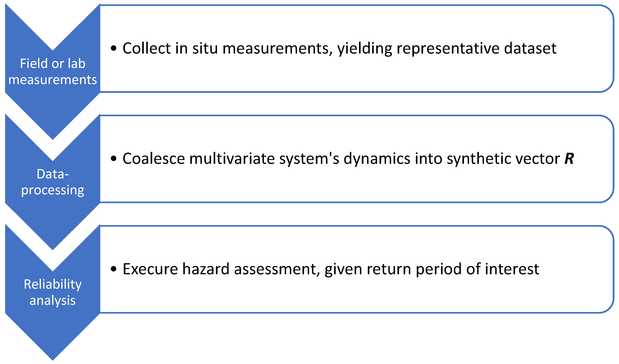Image resolution: width=619 pixels, height=364 pixels.
Task: Click the bullet point before "Execute"
Action: pyautogui.click(x=113, y=269)
